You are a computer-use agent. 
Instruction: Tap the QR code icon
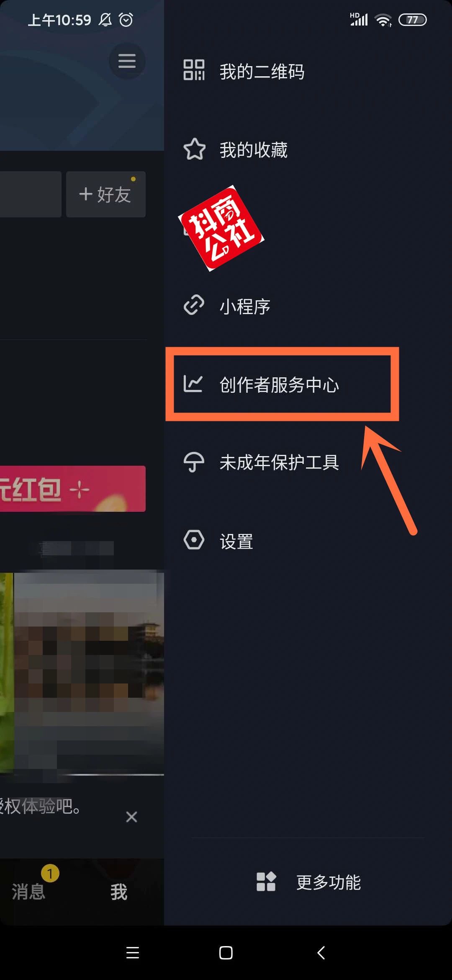click(194, 70)
